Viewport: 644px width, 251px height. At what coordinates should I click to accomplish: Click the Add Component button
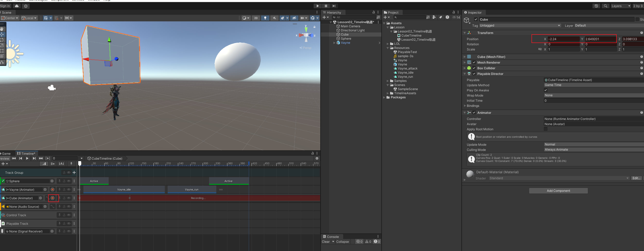[x=558, y=191]
